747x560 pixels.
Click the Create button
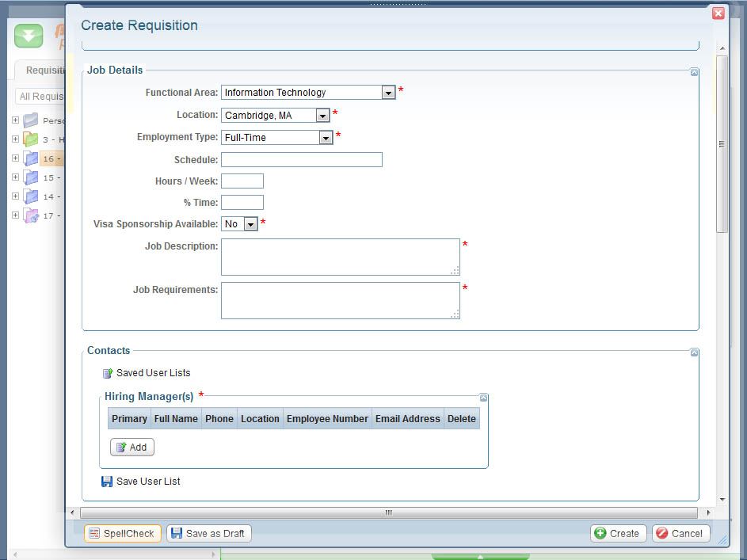(x=618, y=533)
